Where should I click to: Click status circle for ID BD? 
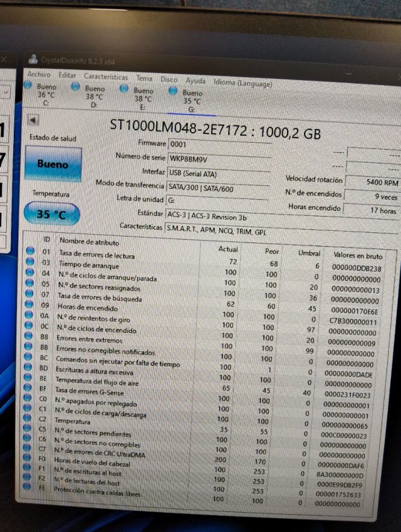pos(28,367)
